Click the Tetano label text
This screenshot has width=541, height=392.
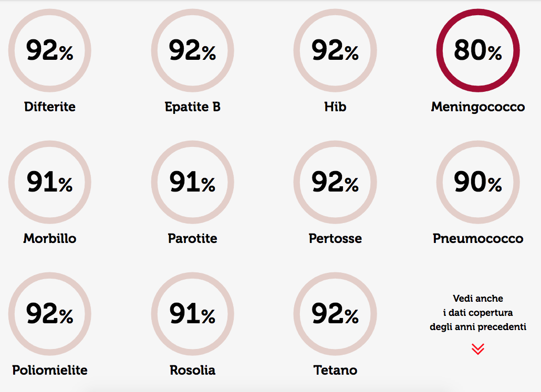tap(335, 370)
